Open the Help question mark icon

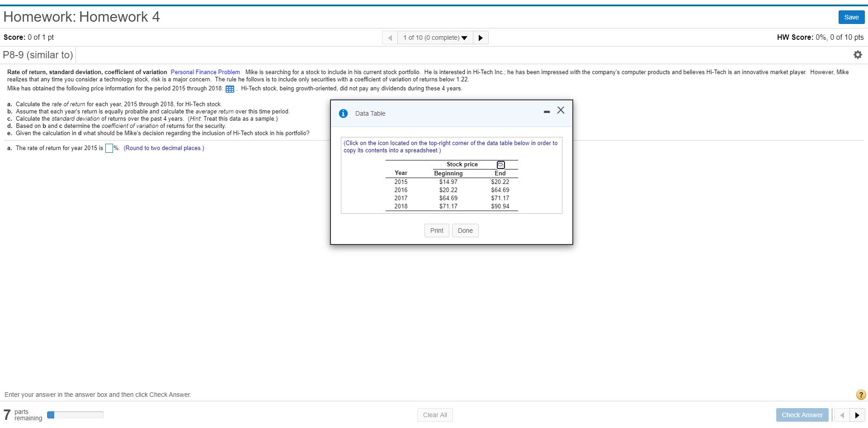click(860, 395)
